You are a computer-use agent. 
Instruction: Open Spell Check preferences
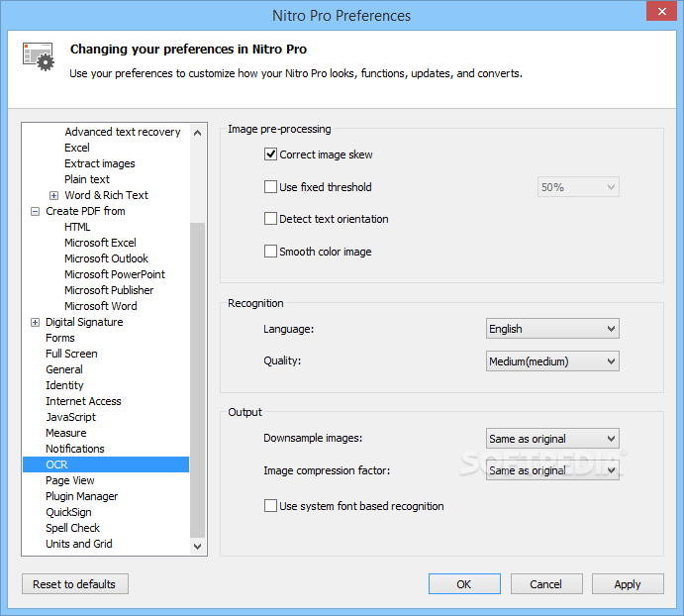72,528
